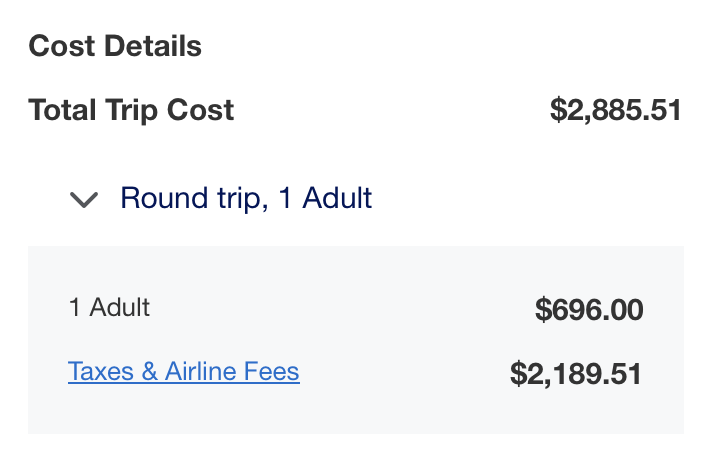The height and width of the screenshot is (464, 714).
Task: Click the "Round trip, 1 Adult" expander label
Action: point(246,198)
